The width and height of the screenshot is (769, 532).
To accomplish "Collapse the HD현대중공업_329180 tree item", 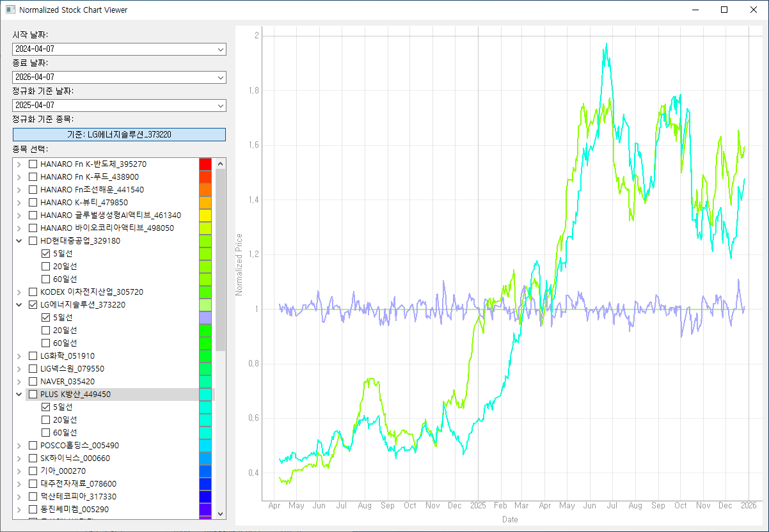I will point(19,240).
